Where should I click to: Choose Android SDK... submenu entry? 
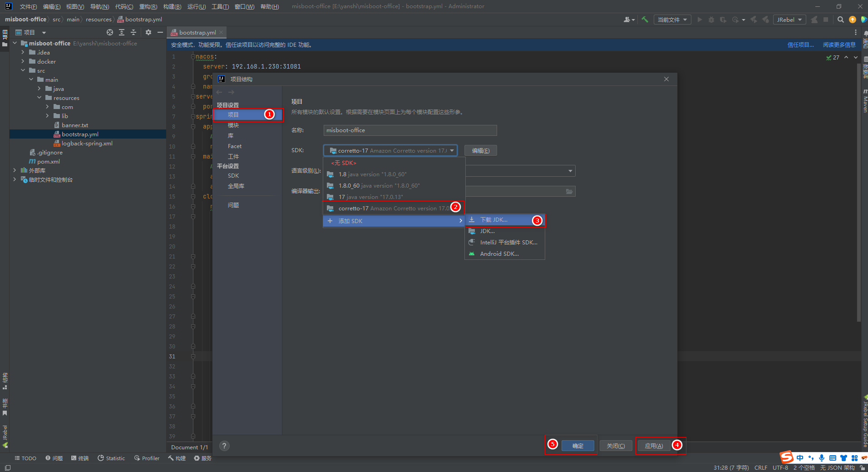[x=505, y=254]
